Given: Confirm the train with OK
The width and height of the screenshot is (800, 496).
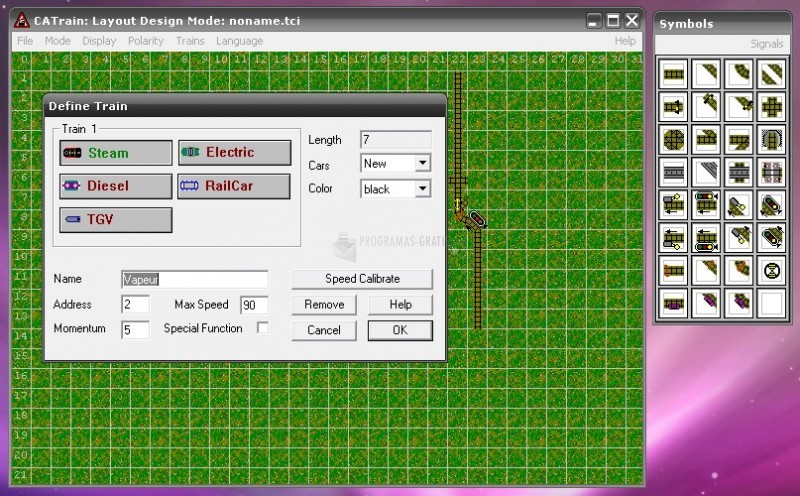Looking at the screenshot, I should (x=401, y=330).
